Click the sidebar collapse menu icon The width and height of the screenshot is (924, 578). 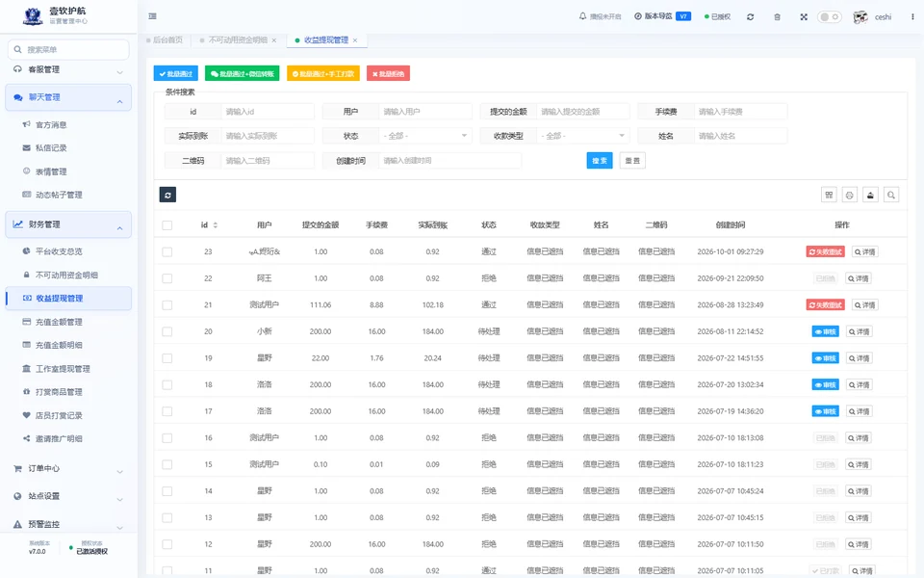pyautogui.click(x=153, y=16)
